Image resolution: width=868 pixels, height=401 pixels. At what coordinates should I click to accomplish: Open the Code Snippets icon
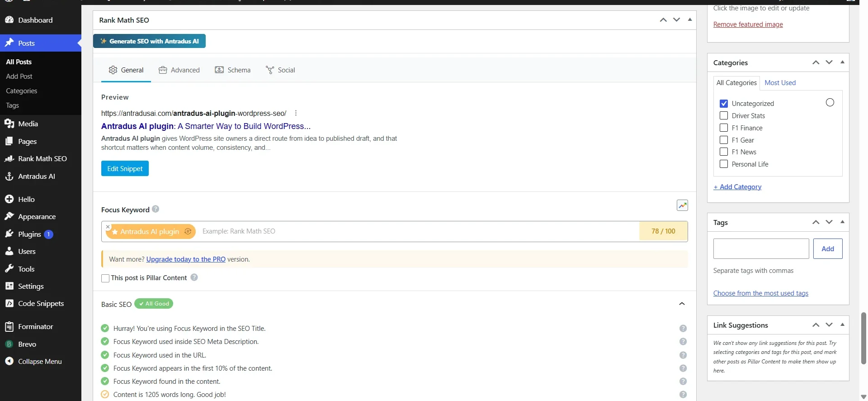(9, 303)
